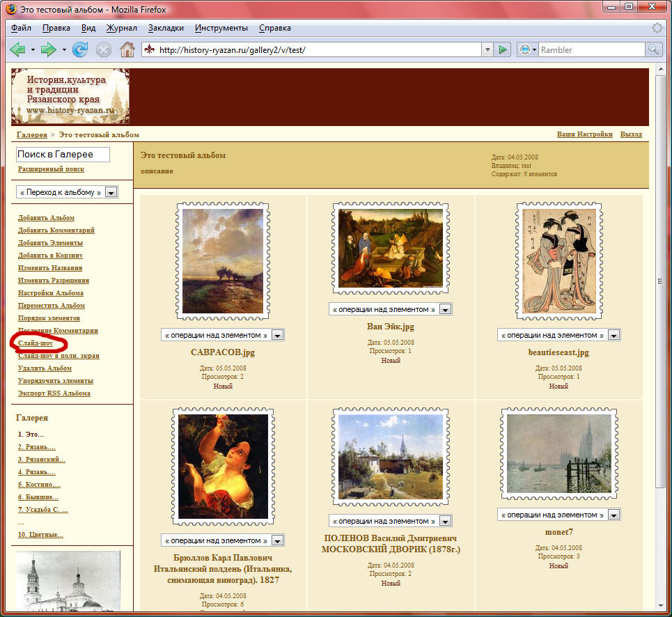Click Добавить Альбом link
The width and height of the screenshot is (672, 617).
tap(46, 218)
